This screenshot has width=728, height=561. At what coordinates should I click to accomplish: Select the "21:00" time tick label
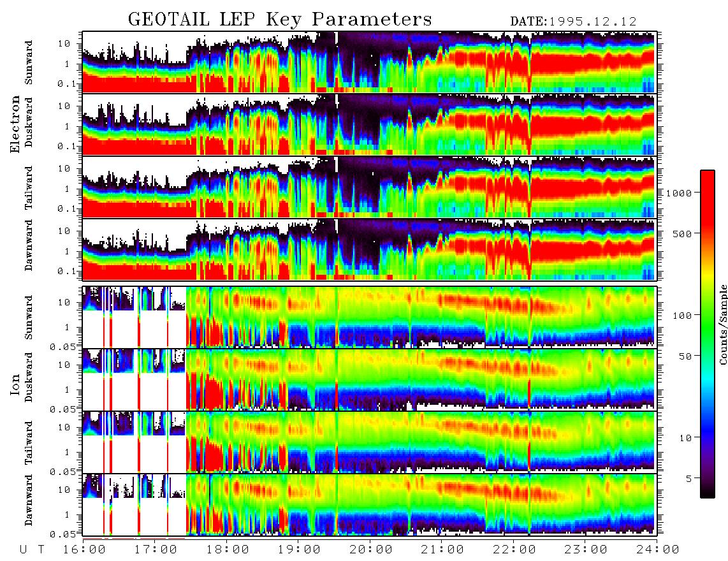pos(442,550)
